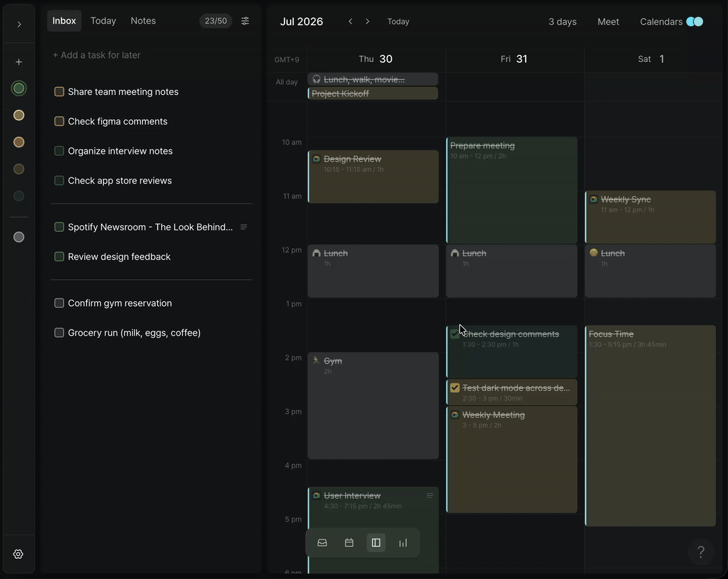
Task: Click the 23/50 task counter badge
Action: [x=216, y=21]
